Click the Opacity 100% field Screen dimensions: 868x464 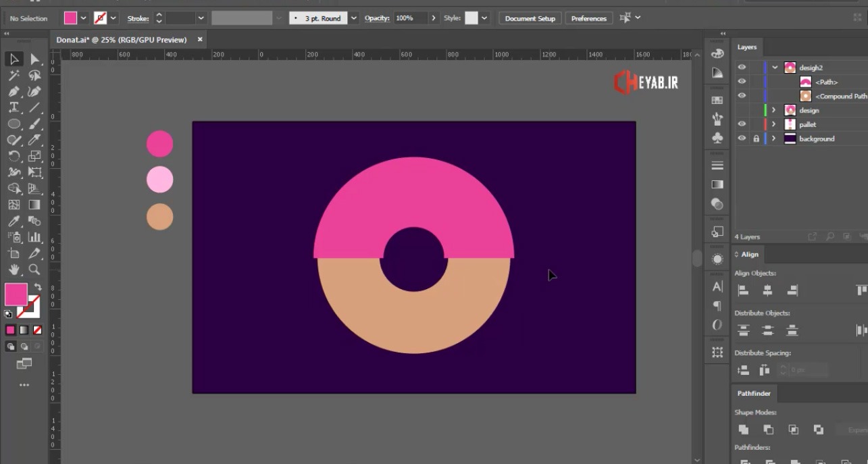[x=410, y=18]
